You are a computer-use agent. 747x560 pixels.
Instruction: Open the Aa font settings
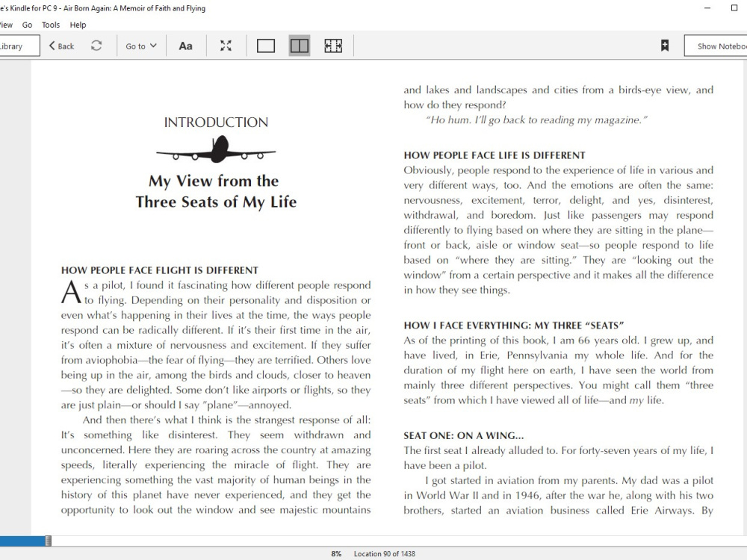pyautogui.click(x=185, y=46)
